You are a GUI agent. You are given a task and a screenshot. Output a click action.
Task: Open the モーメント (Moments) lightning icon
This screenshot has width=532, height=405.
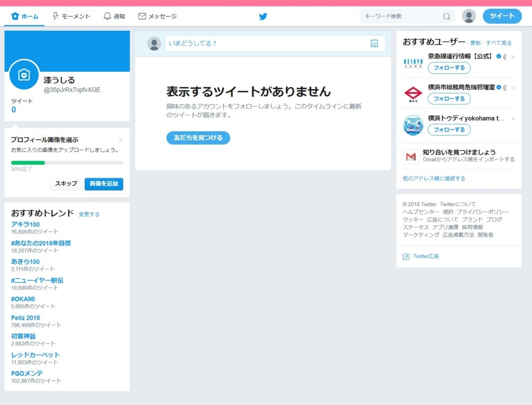click(x=55, y=16)
